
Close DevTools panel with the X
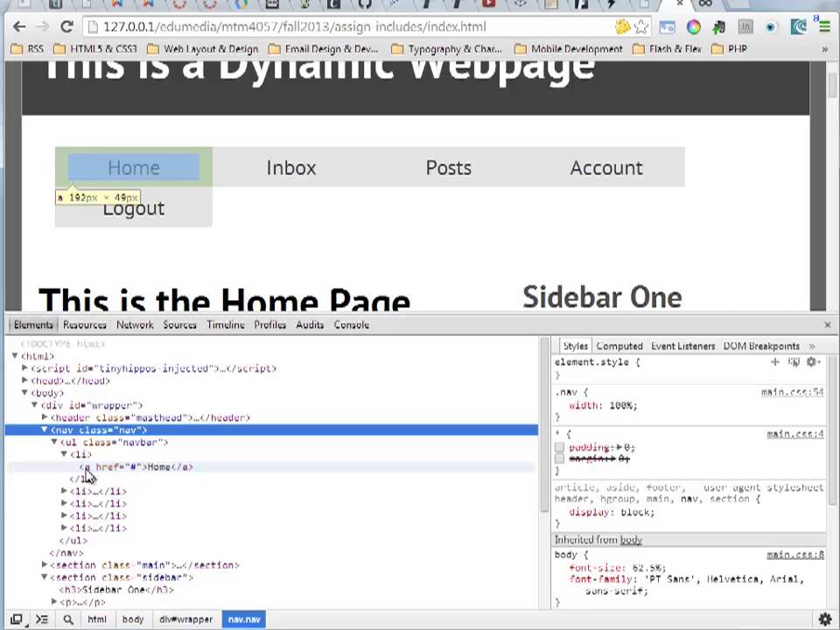point(827,325)
